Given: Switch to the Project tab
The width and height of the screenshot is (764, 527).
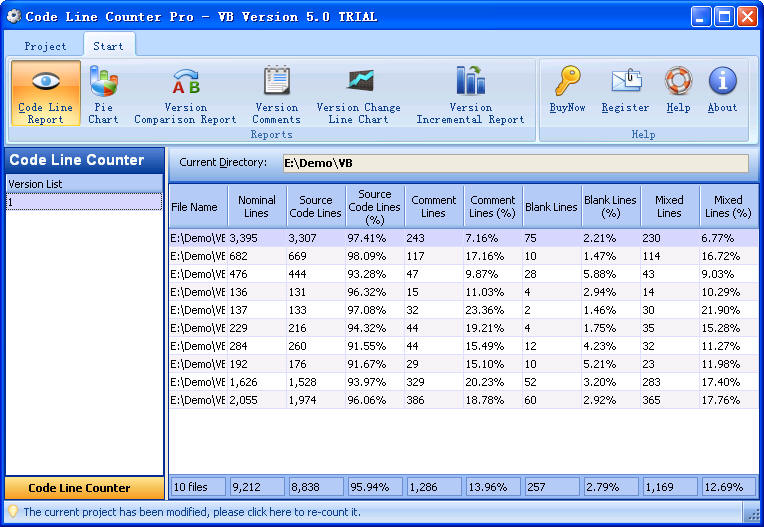Looking at the screenshot, I should point(46,46).
